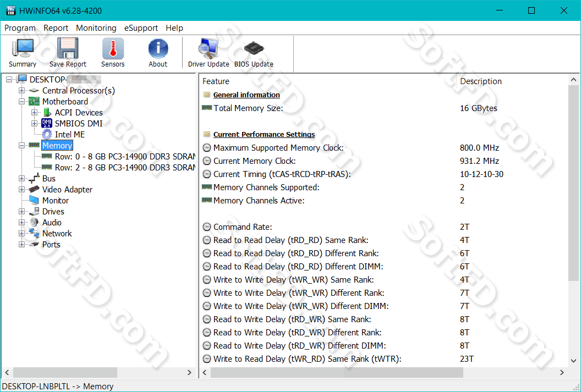Click the Intel ME gear icon
This screenshot has width=581, height=392.
[x=47, y=134]
